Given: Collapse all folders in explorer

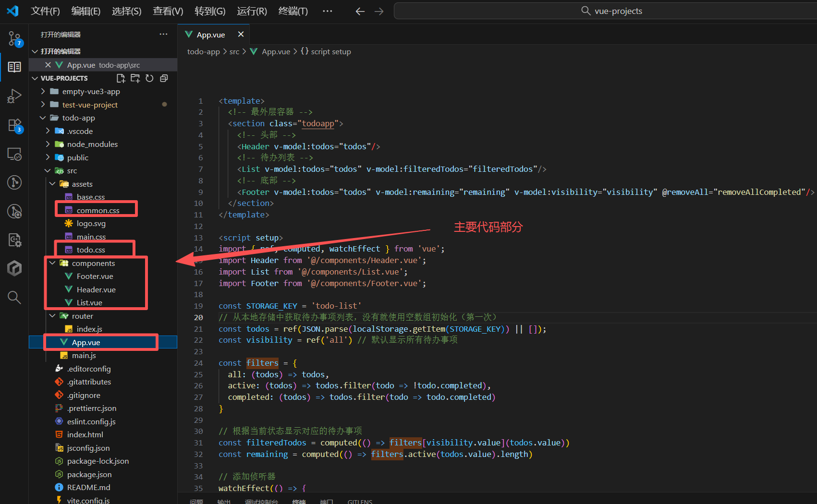Looking at the screenshot, I should [164, 78].
